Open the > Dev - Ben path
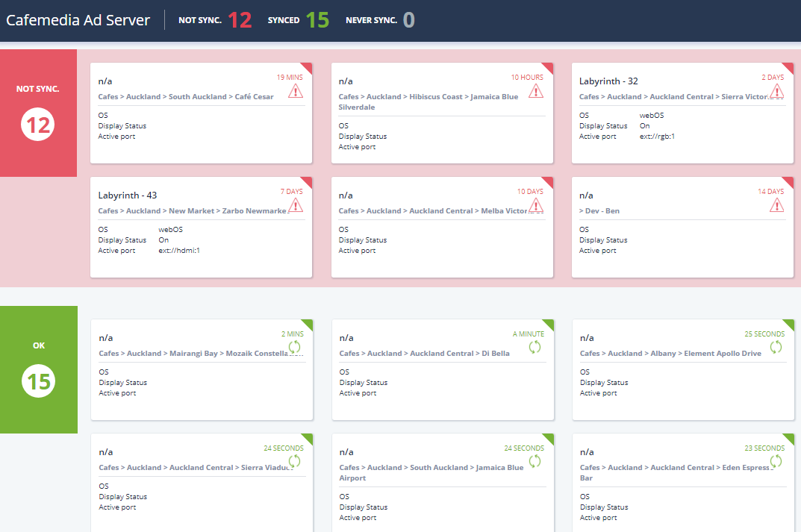This screenshot has width=801, height=532. pyautogui.click(x=599, y=211)
